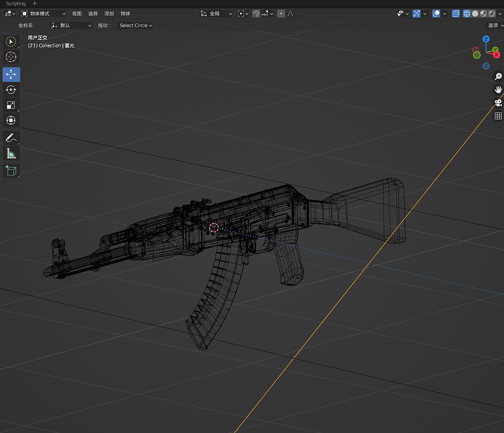This screenshot has width=504, height=433.
Task: Switch to the Scripting workspace tab
Action: click(x=16, y=3)
